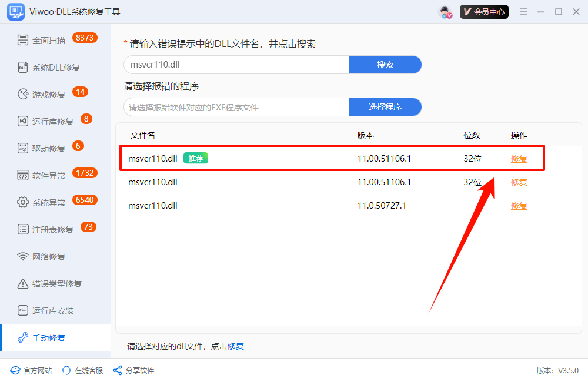Click the network repair Wi-Fi icon

[23, 256]
